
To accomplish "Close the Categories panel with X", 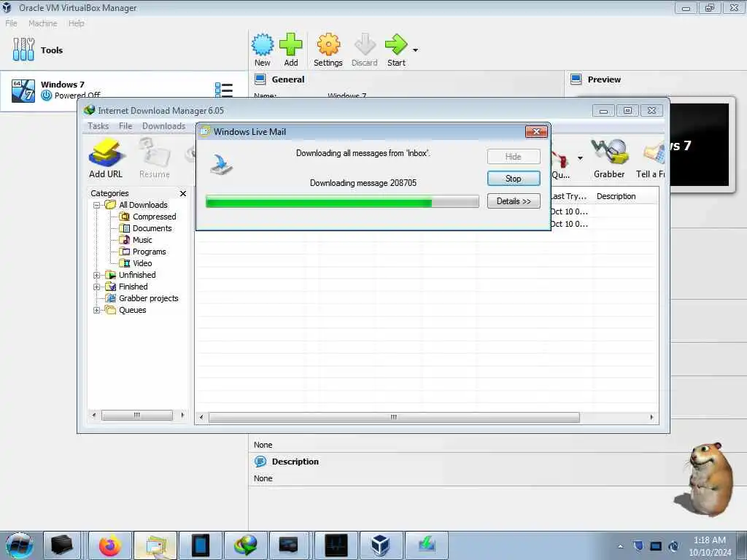I will point(183,193).
